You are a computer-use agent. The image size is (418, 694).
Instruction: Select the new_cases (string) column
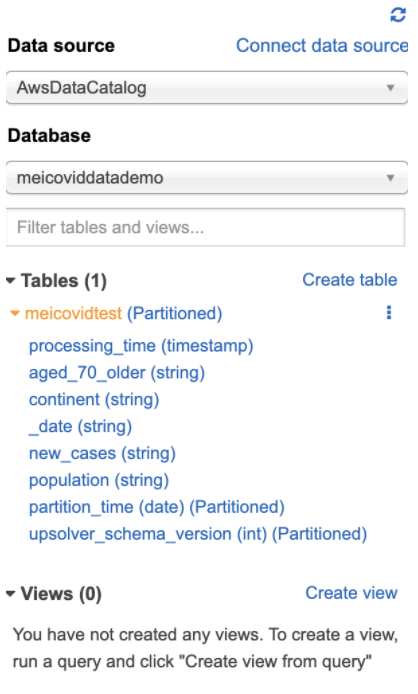[102, 454]
